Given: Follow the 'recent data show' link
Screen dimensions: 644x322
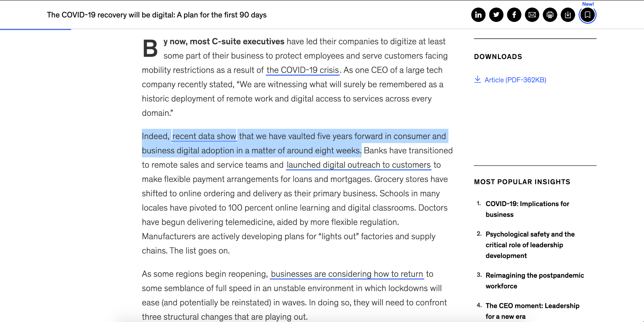Looking at the screenshot, I should click(x=204, y=136).
